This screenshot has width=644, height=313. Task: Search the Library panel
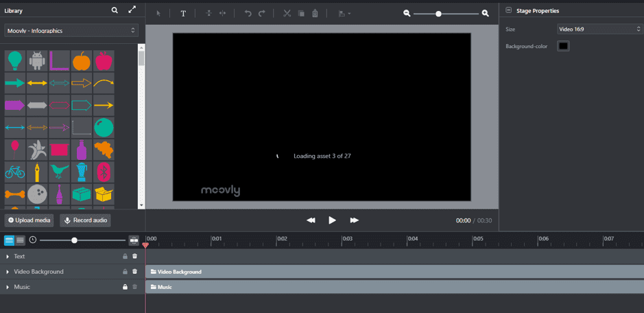(115, 10)
